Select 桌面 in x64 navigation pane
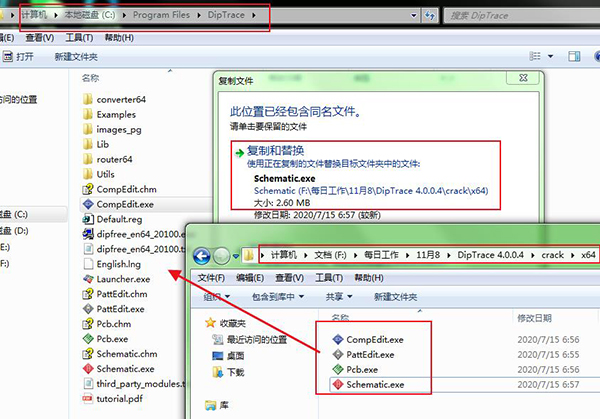Screen dimensions: 600x419 click(228, 356)
